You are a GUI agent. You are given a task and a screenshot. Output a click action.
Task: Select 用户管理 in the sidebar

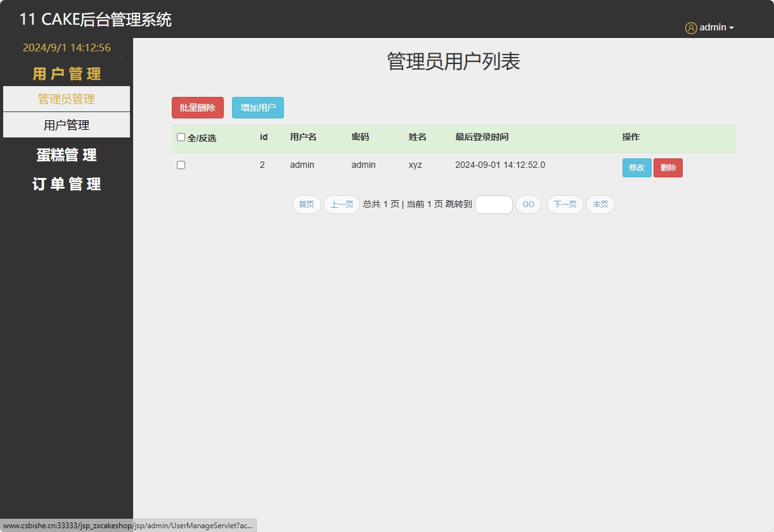click(x=67, y=125)
